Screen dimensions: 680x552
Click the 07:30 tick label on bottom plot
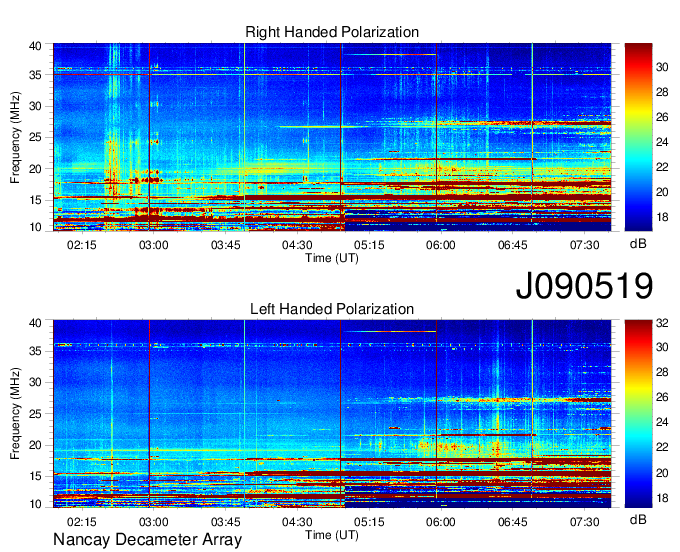point(585,522)
